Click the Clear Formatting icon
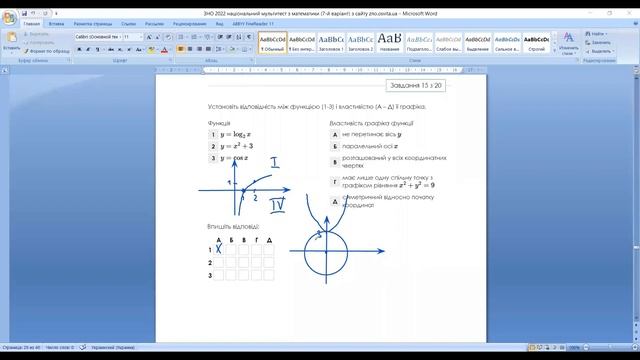Image resolution: width=640 pixels, height=360 pixels. 168,37
